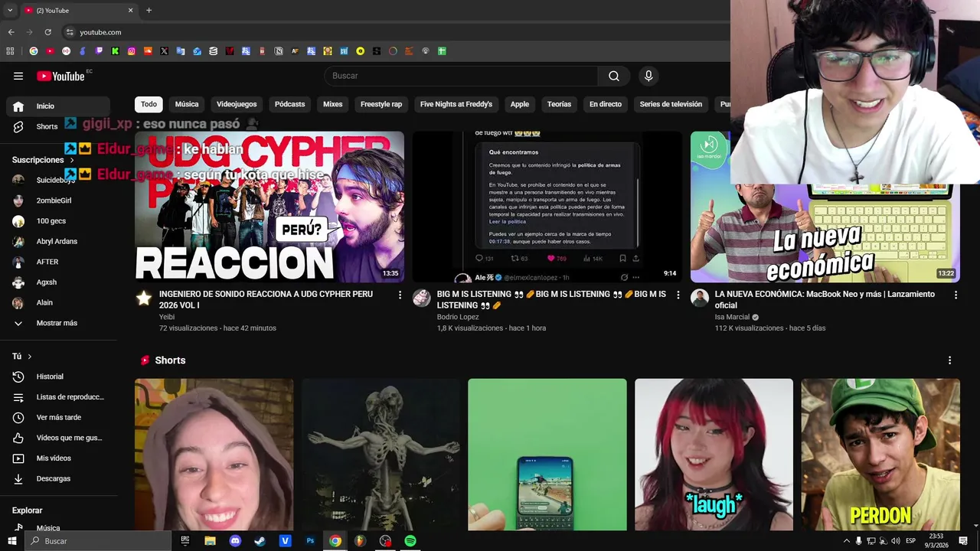Screen dimensions: 980x551
Task: Open Isa Marcial channel name link
Action: tap(732, 317)
